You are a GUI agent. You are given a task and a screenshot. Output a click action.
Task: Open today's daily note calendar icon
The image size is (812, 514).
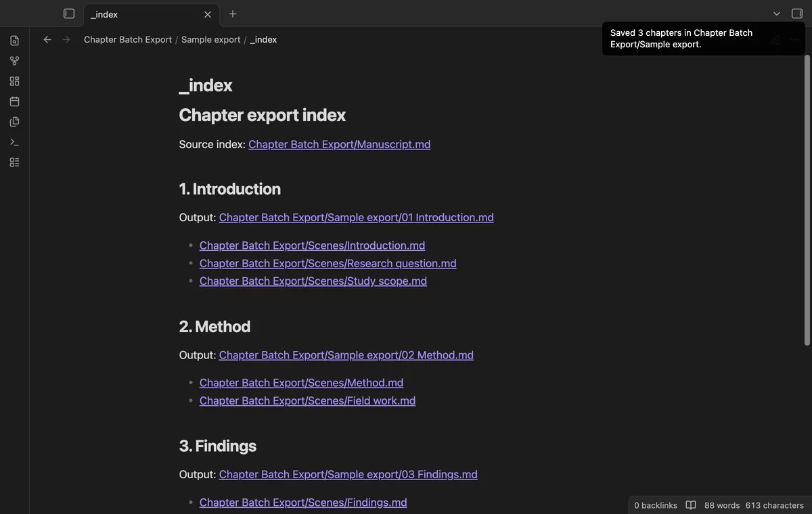coord(14,101)
